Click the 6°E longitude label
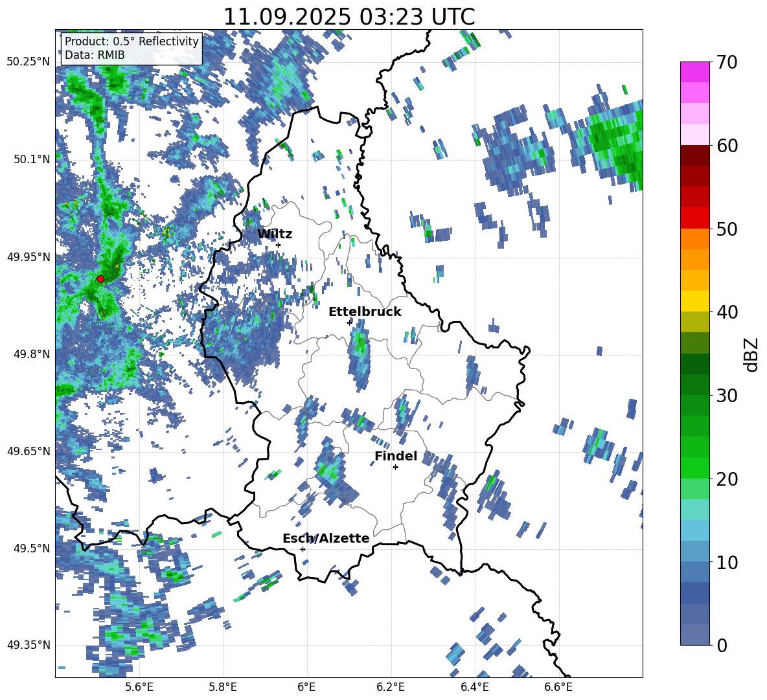 pos(306,687)
